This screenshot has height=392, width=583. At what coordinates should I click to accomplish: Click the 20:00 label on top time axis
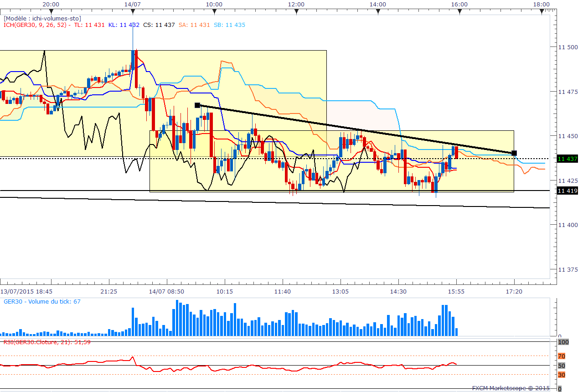pos(51,4)
